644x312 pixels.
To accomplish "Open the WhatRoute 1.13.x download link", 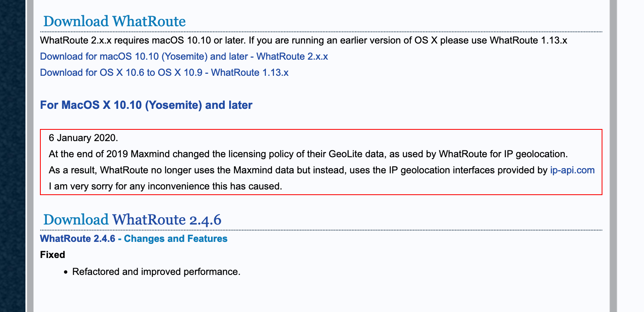I will coord(164,73).
